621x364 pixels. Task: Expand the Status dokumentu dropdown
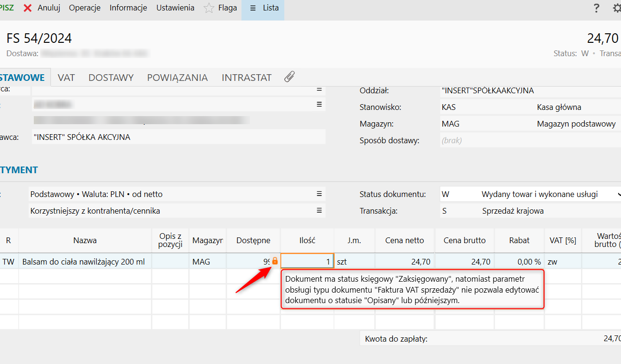coord(617,194)
